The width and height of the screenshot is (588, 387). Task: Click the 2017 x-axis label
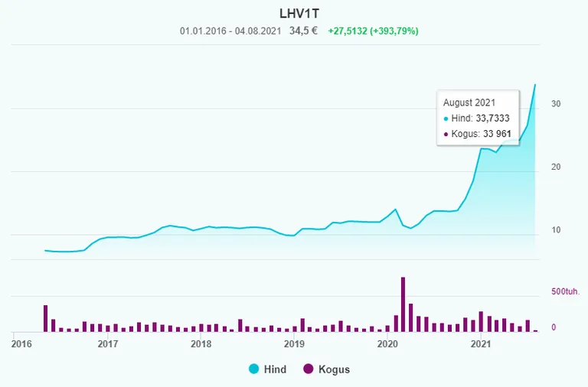click(108, 343)
